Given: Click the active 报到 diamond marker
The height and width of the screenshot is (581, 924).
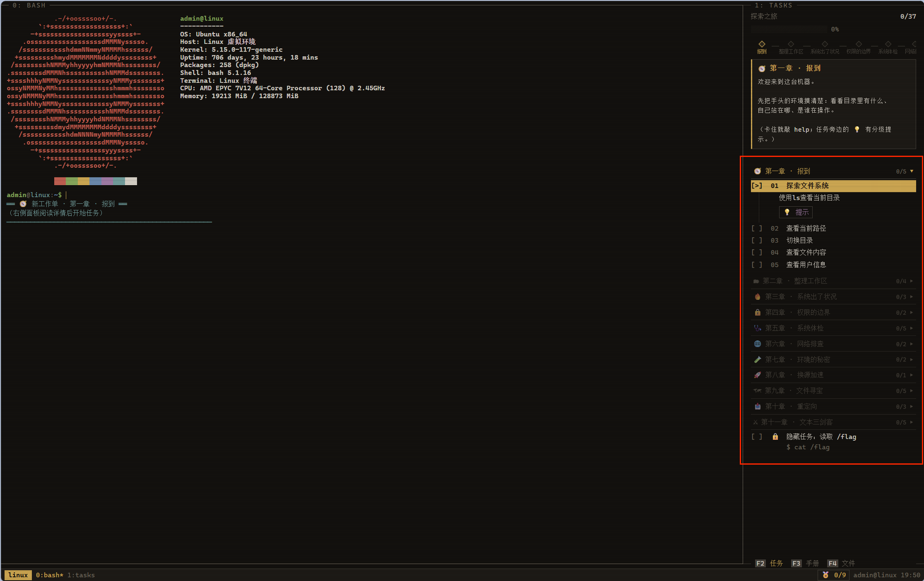Looking at the screenshot, I should (x=762, y=44).
